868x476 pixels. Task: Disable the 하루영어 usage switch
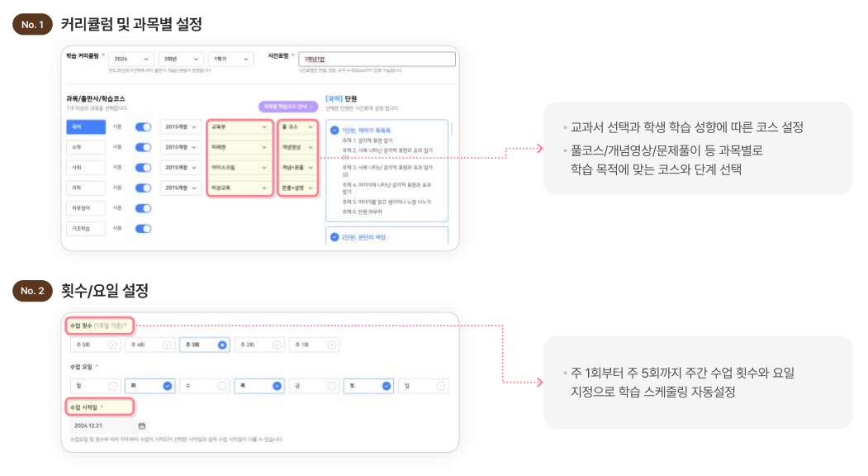[143, 208]
